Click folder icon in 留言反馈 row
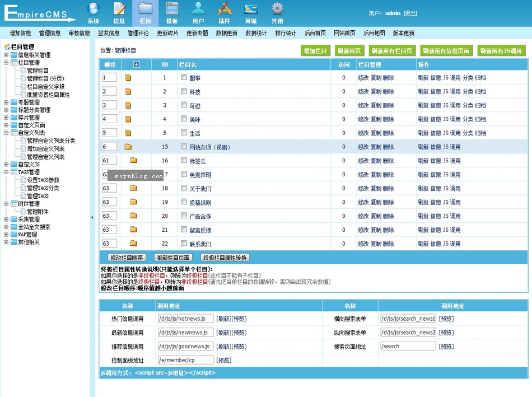The width and height of the screenshot is (532, 397). tap(133, 230)
